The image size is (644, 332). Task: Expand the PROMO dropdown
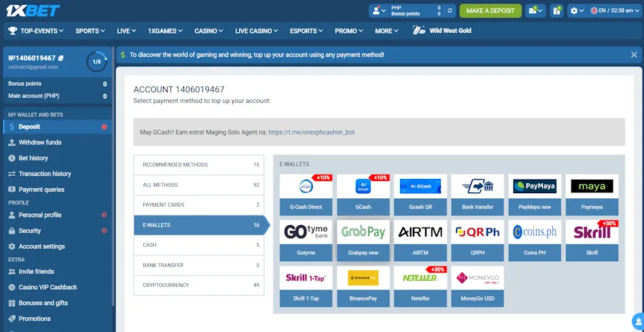point(349,31)
